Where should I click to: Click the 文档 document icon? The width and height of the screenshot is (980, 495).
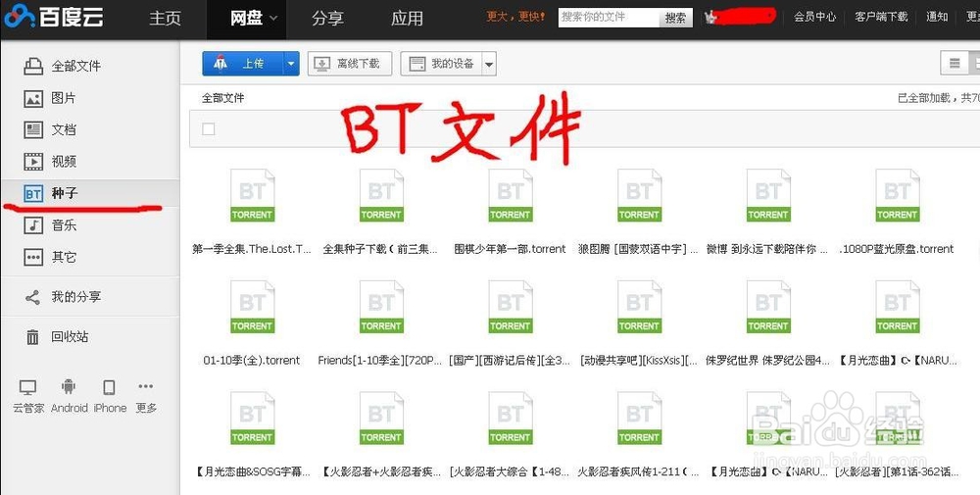click(x=33, y=130)
